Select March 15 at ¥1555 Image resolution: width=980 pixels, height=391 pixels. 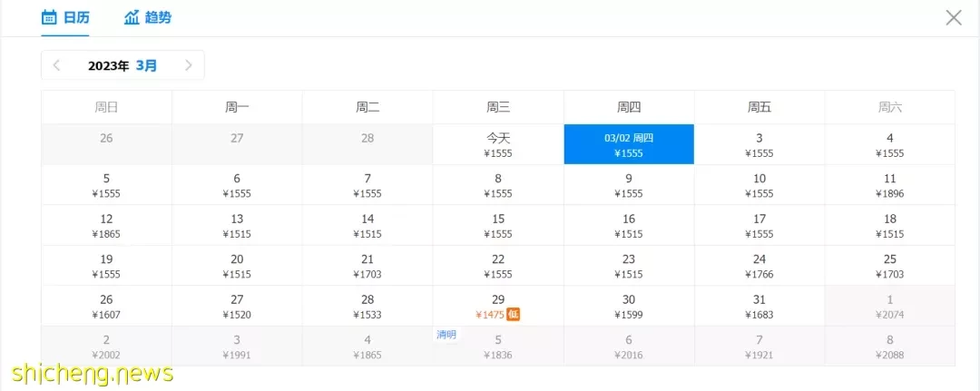pos(498,226)
